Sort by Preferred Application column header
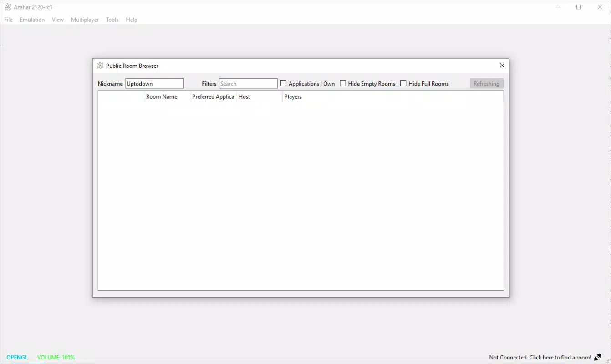Image resolution: width=611 pixels, height=364 pixels. click(213, 96)
